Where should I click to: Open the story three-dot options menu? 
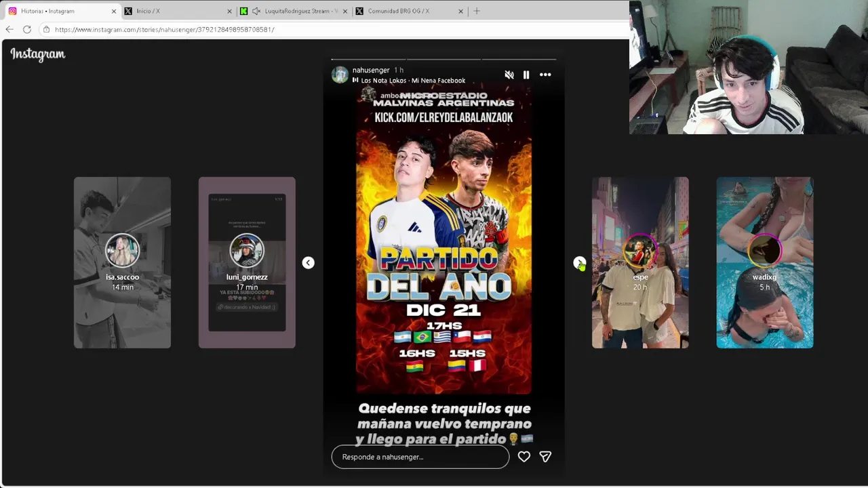[x=545, y=75]
